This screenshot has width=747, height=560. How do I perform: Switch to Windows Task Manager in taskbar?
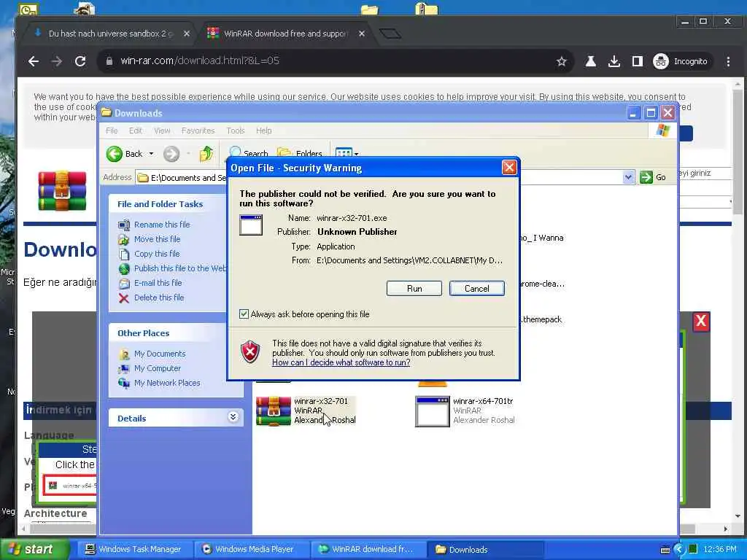[x=133, y=549]
